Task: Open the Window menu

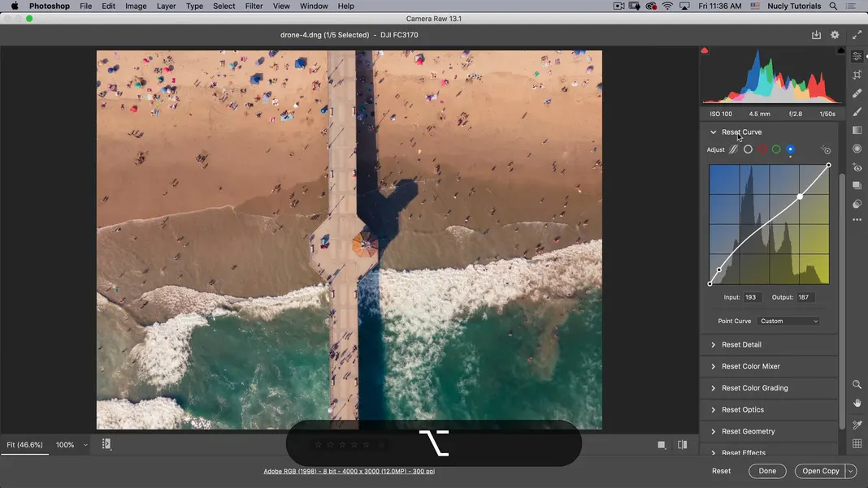Action: (x=314, y=6)
